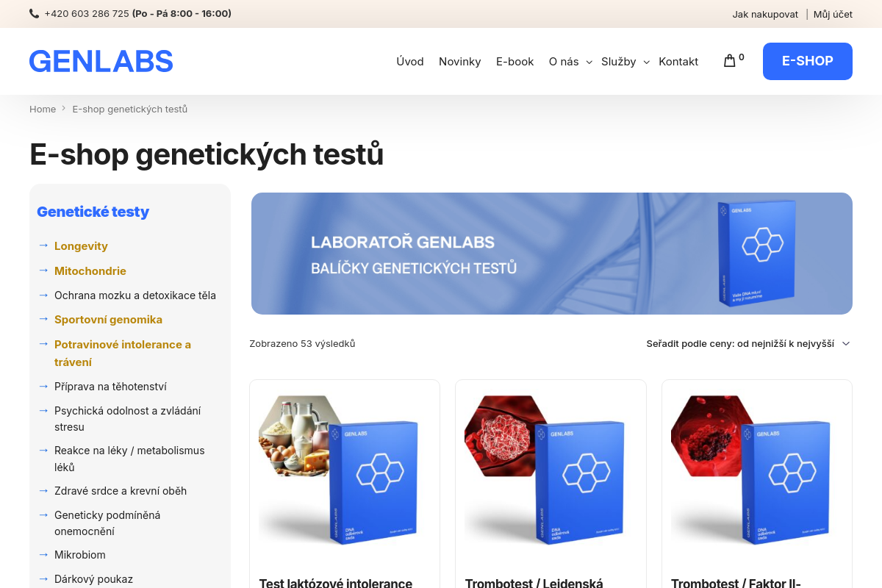This screenshot has height=588, width=882.
Task: Click the 'Zobrazeno 53 výsledků' text
Action: (x=302, y=343)
